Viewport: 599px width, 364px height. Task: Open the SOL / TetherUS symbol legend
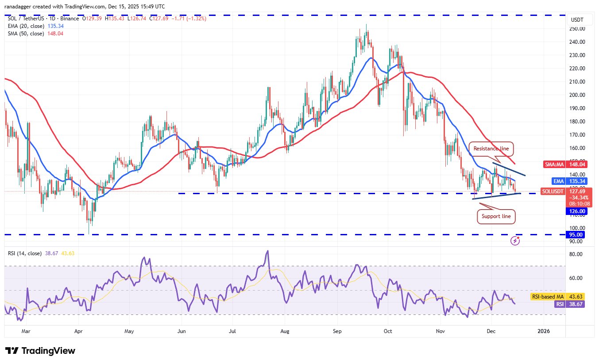(x=27, y=19)
